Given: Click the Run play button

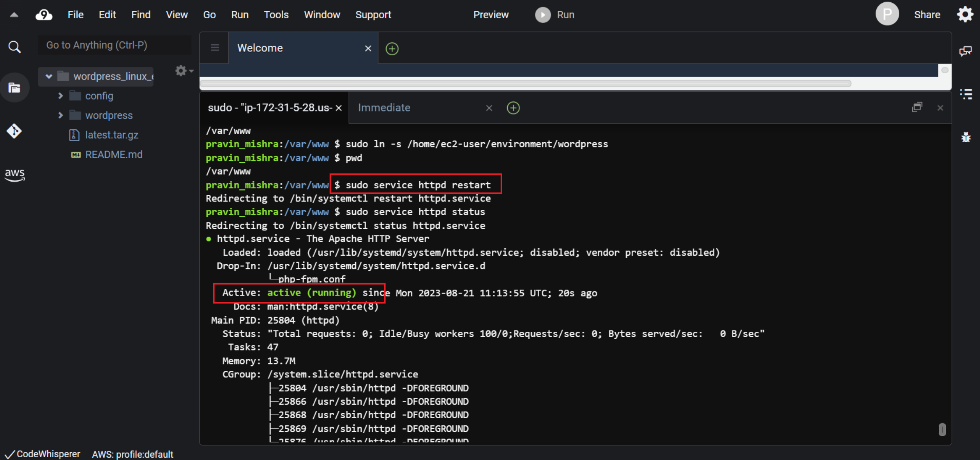Looking at the screenshot, I should pos(542,15).
